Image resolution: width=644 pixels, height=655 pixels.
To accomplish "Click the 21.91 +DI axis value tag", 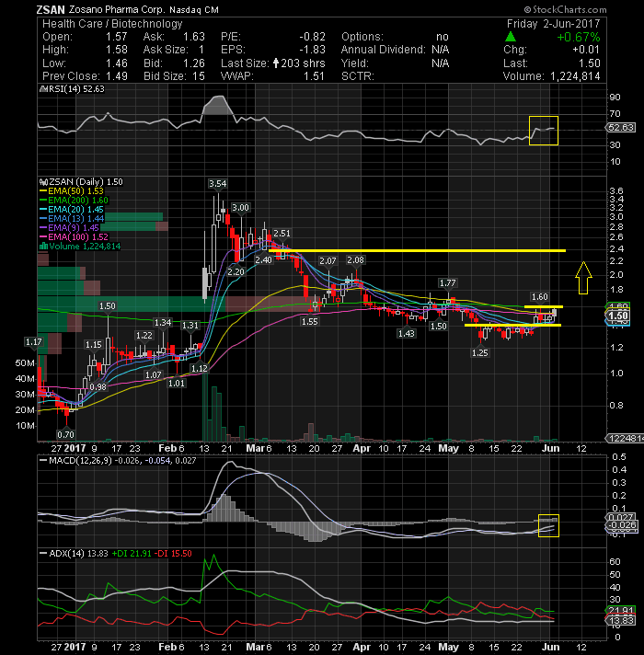I will tap(621, 611).
